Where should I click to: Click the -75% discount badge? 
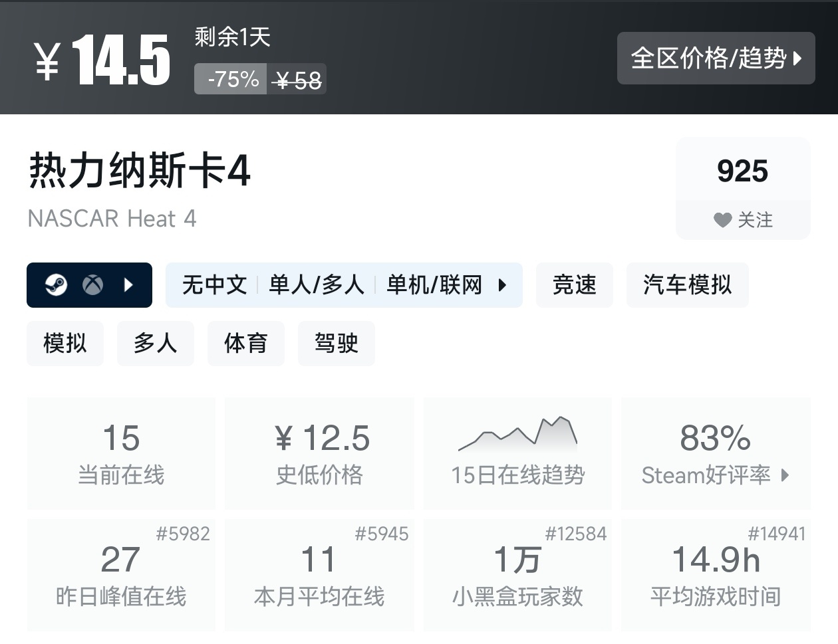pyautogui.click(x=231, y=80)
